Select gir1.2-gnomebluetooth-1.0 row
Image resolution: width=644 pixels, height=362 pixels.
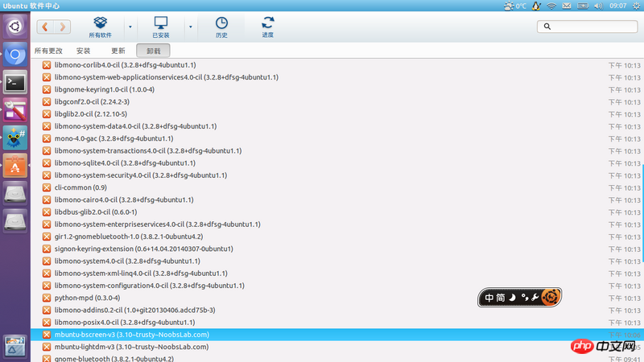pos(337,237)
